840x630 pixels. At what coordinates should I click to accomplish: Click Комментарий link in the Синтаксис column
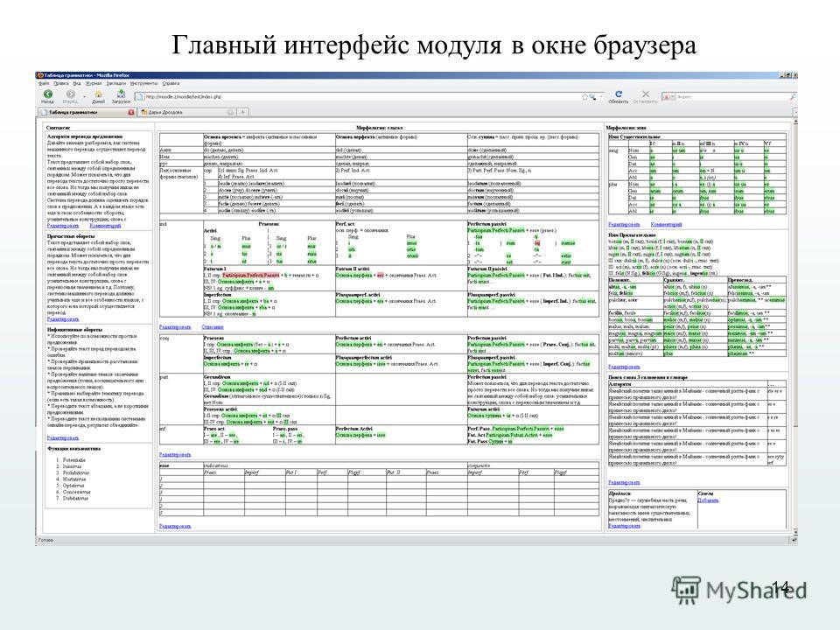105,226
